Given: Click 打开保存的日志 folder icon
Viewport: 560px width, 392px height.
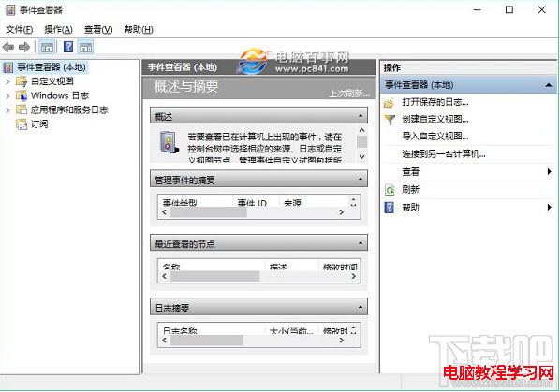Looking at the screenshot, I should [x=389, y=103].
